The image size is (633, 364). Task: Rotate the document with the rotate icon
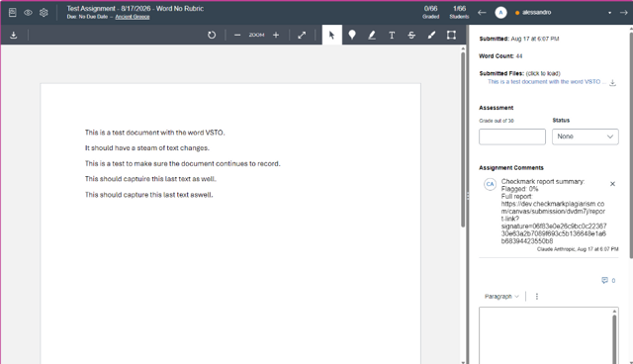pyautogui.click(x=212, y=35)
